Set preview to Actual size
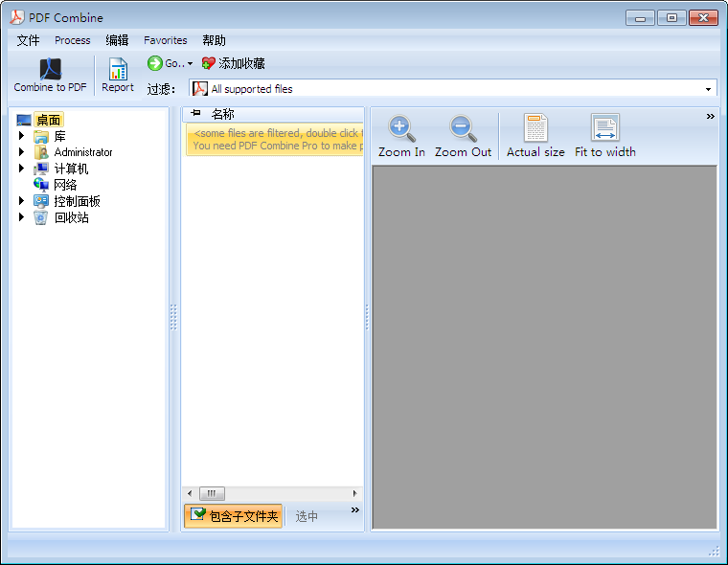The width and height of the screenshot is (728, 565). [535, 136]
